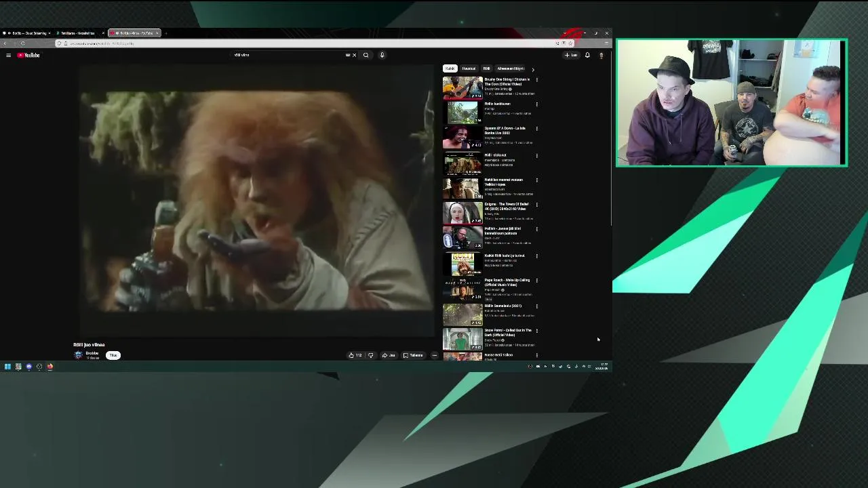The image size is (868, 488).
Task: Select the Haustout filter chip
Action: 469,68
